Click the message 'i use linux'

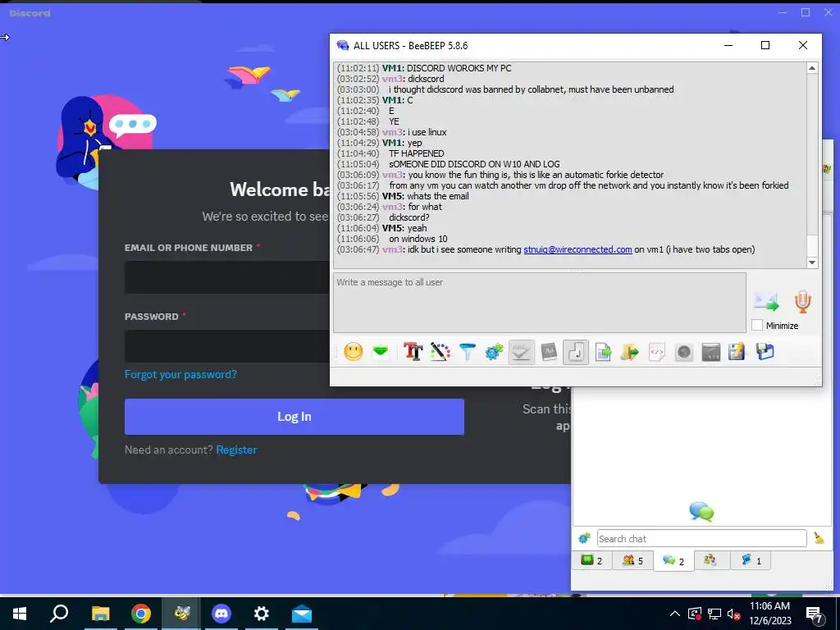point(427,132)
